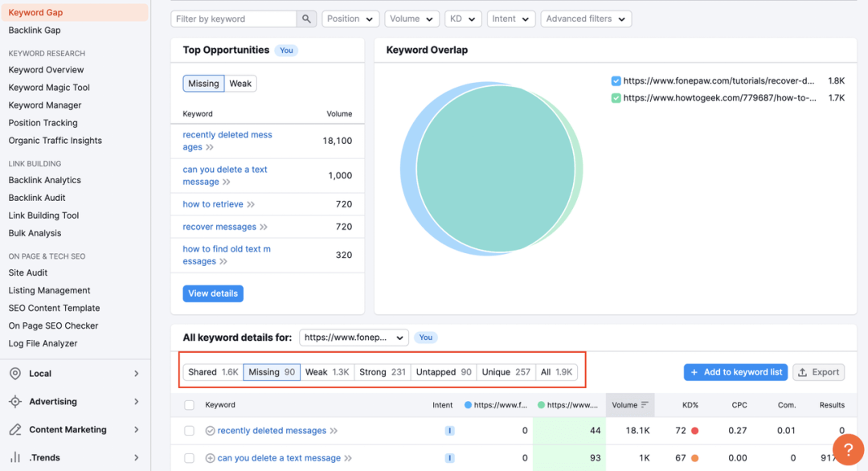Expand the domain selector dropdown for keyword details
The image size is (868, 471).
tap(354, 338)
